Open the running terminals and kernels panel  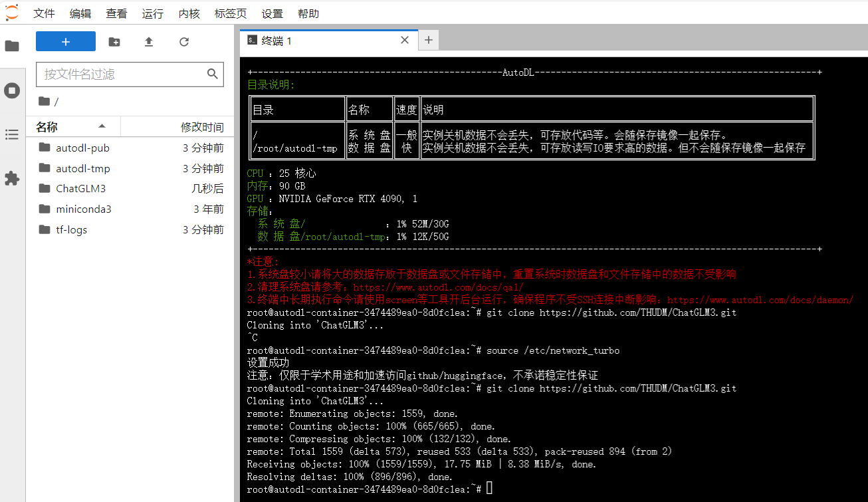12,90
